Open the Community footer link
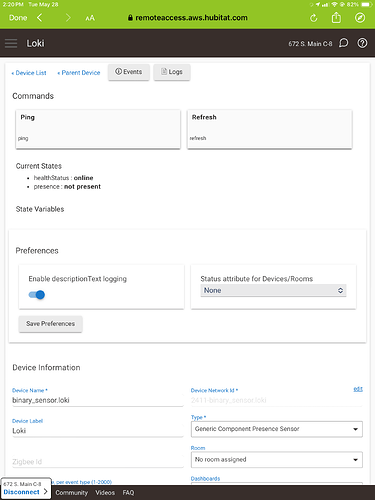This screenshot has width=375, height=500. [72, 493]
